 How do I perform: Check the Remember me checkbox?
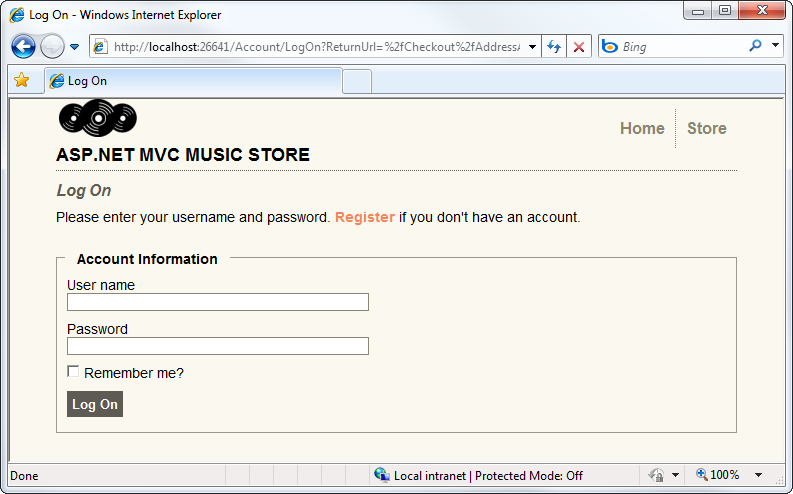point(73,372)
